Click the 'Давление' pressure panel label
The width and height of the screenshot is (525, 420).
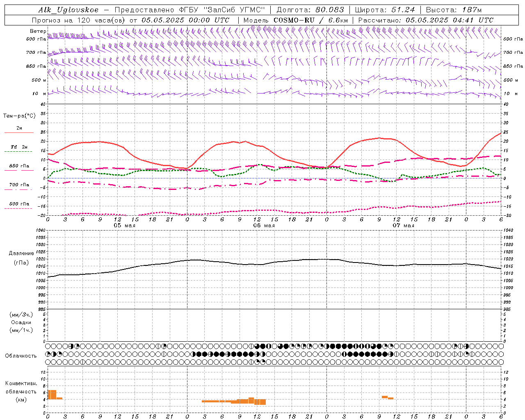pos(21,253)
